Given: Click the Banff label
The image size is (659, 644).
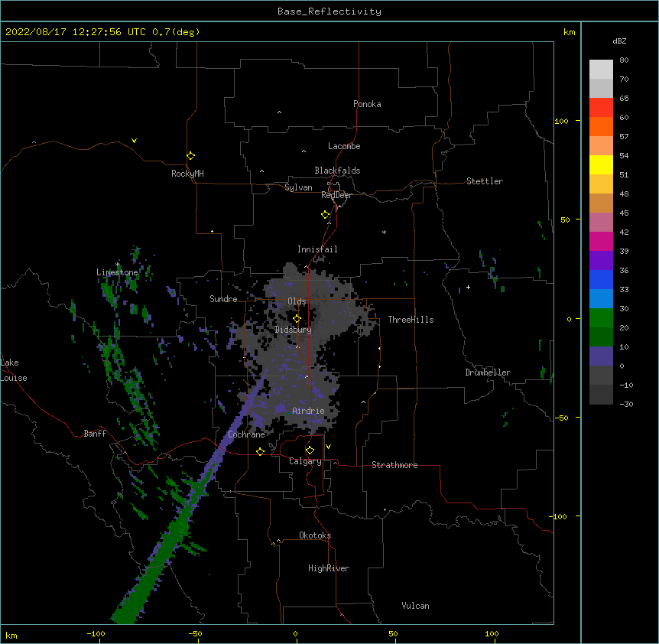Looking at the screenshot, I should pyautogui.click(x=95, y=434).
